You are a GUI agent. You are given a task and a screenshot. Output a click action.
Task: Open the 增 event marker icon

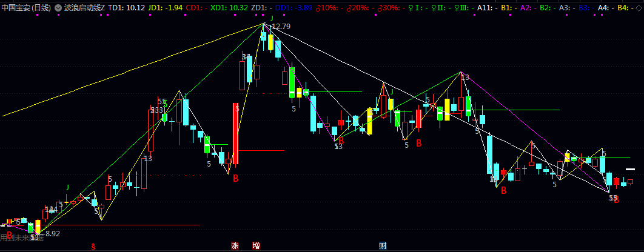257,246
